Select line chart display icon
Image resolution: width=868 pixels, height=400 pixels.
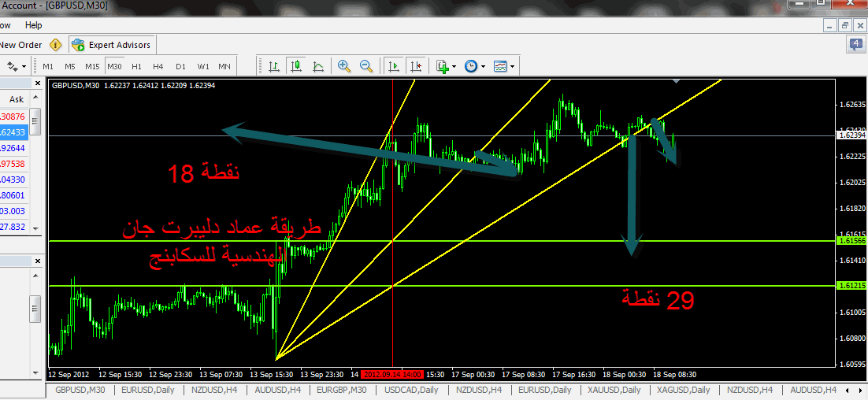click(x=318, y=66)
